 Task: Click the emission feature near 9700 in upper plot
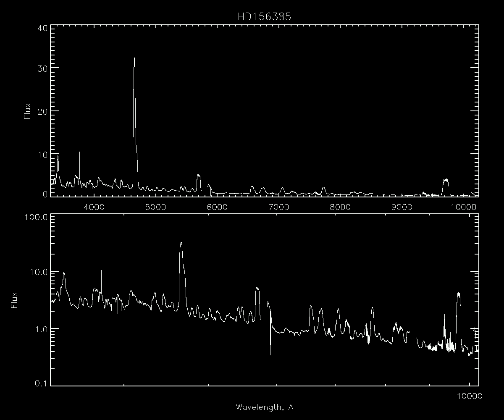[x=446, y=187]
